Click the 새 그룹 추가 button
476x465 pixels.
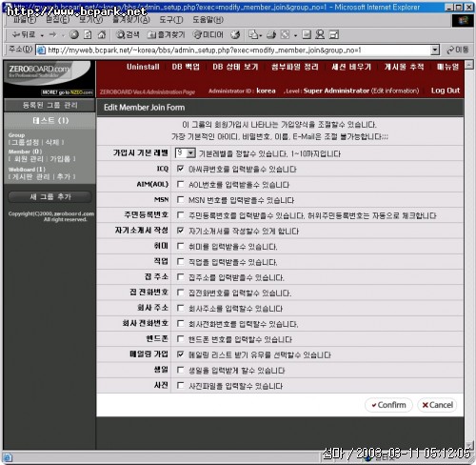tap(50, 197)
